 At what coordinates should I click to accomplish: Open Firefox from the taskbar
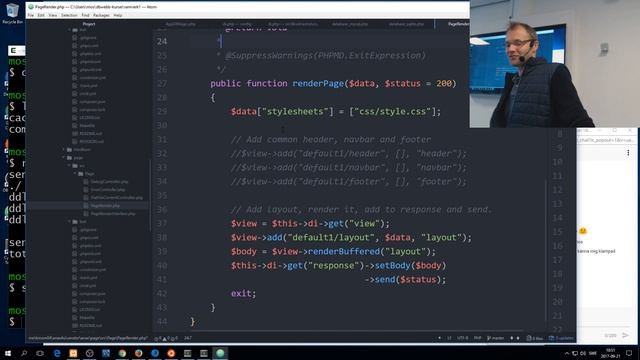tap(138, 353)
